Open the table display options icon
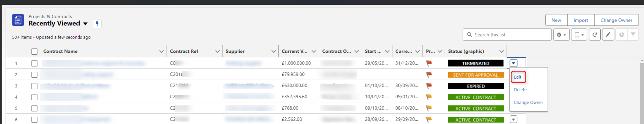Image resolution: width=644 pixels, height=124 pixels. click(x=579, y=35)
